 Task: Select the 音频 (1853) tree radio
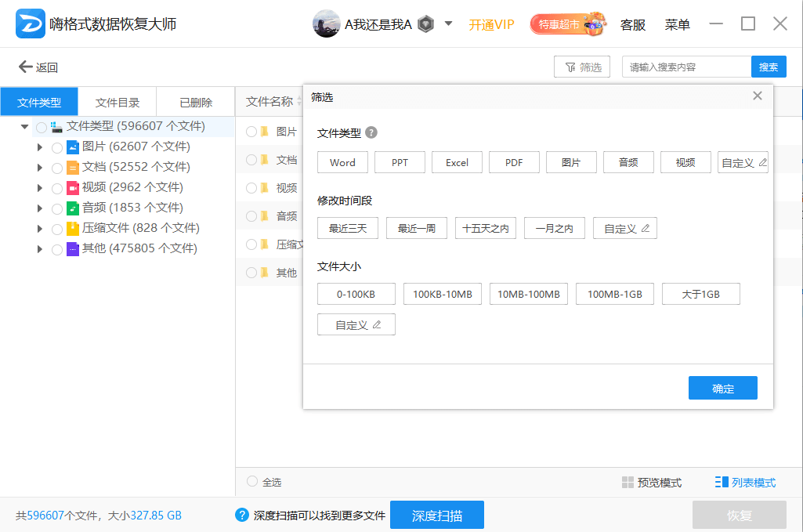click(57, 209)
